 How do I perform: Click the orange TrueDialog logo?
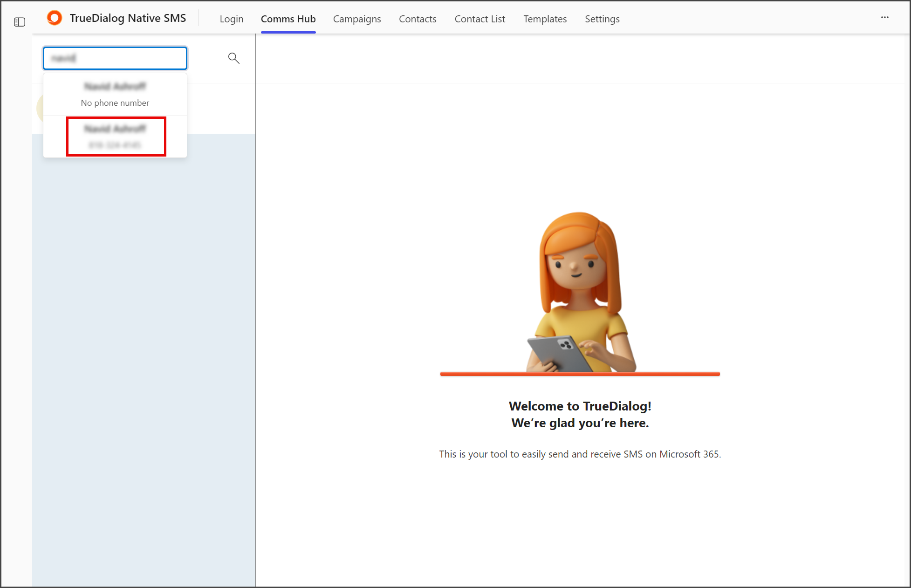click(55, 18)
